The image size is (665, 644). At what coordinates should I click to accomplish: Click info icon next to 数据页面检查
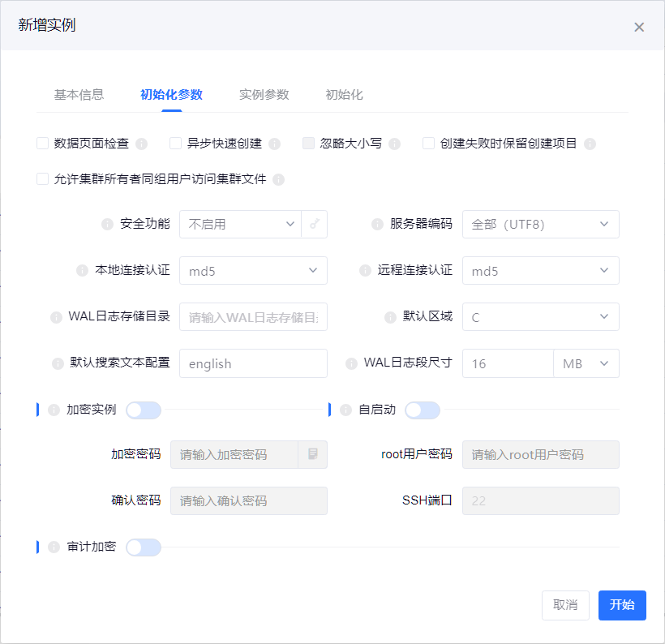pos(141,144)
